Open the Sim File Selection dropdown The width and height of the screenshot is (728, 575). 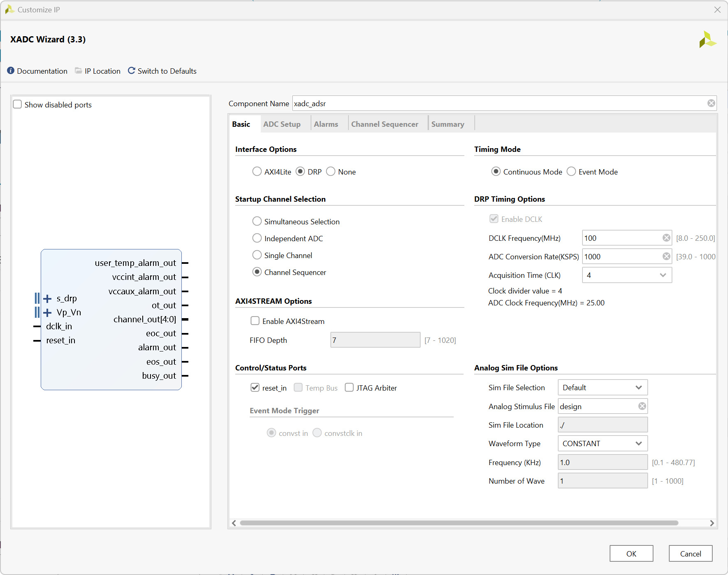click(x=603, y=387)
